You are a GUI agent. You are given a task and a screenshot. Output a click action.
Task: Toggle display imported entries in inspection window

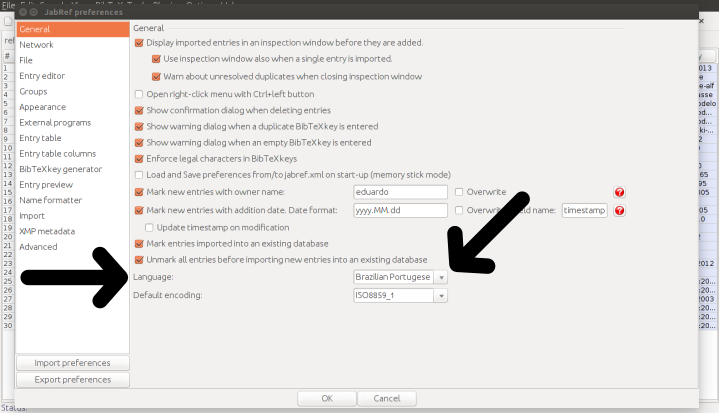(139, 43)
